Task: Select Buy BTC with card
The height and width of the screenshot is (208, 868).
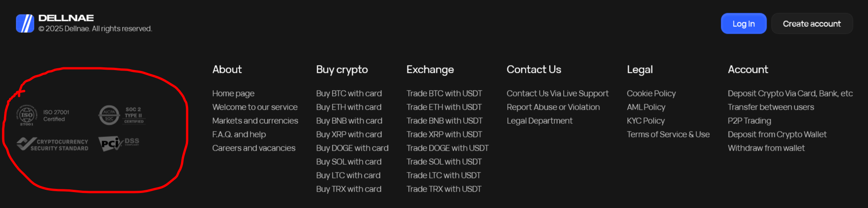Action: [349, 93]
